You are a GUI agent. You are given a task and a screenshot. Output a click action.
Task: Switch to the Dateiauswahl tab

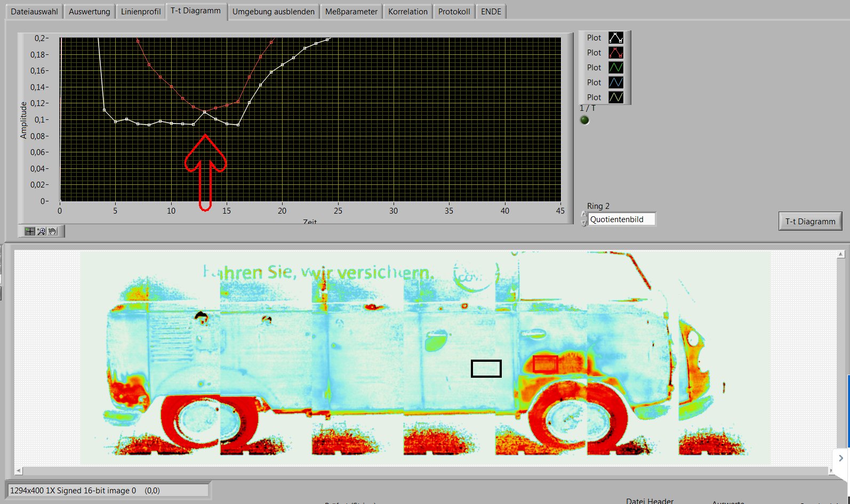click(x=34, y=12)
